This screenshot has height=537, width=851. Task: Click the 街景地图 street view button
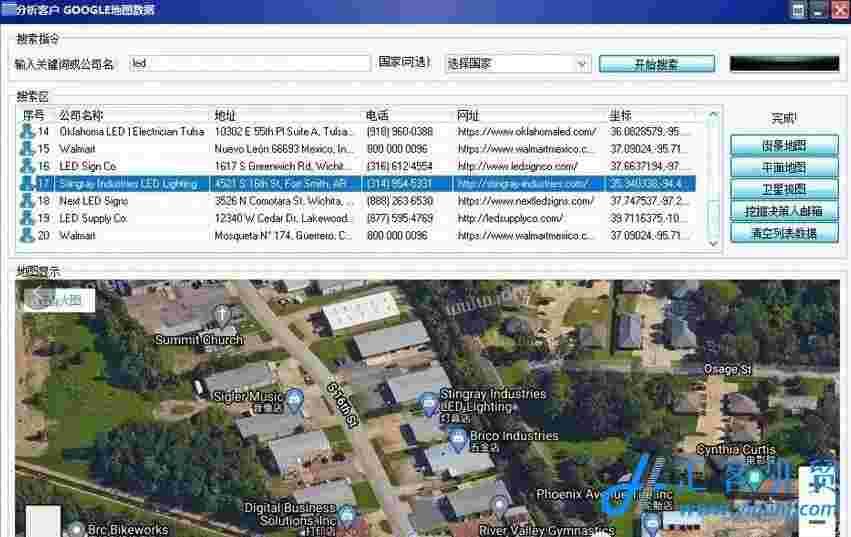tap(784, 146)
